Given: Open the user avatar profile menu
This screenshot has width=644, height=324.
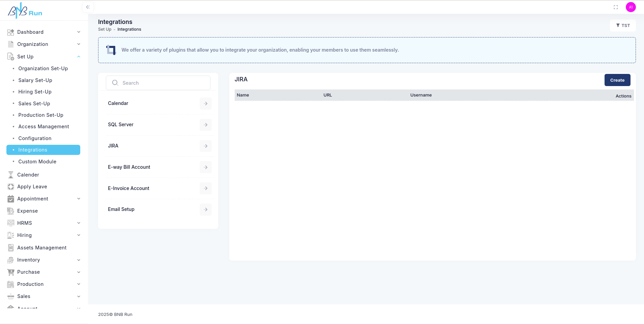Looking at the screenshot, I should point(631,7).
